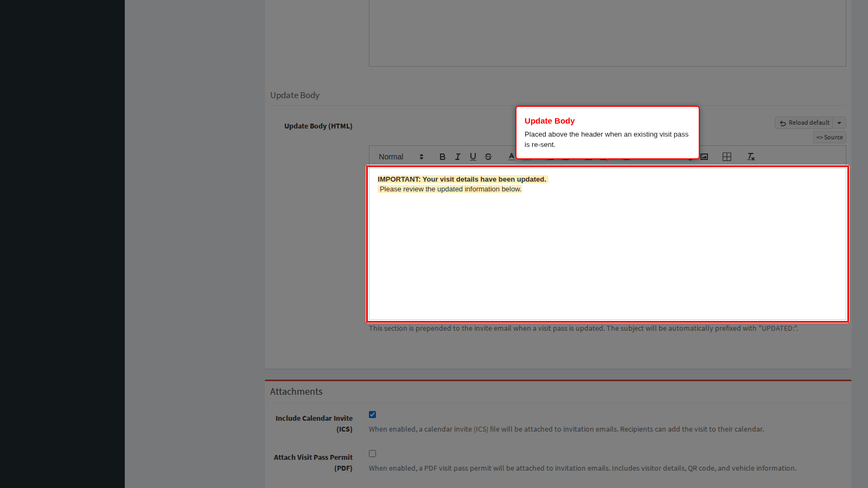The height and width of the screenshot is (488, 868).
Task: Toggle bold formatting in Update Body editor
Action: click(x=442, y=157)
